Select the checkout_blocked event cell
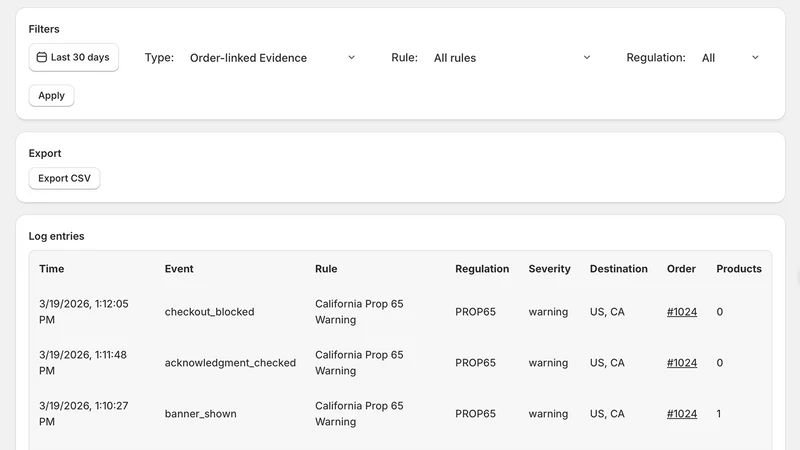The image size is (800, 450). coord(209,312)
